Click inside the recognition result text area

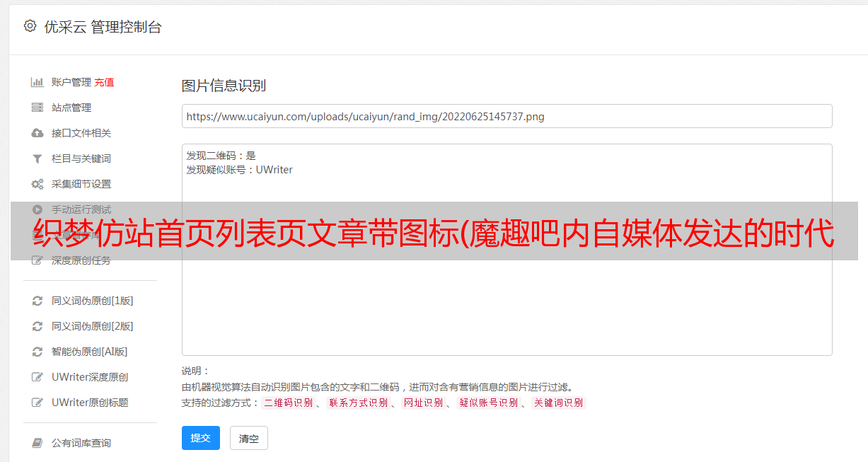tap(507, 250)
